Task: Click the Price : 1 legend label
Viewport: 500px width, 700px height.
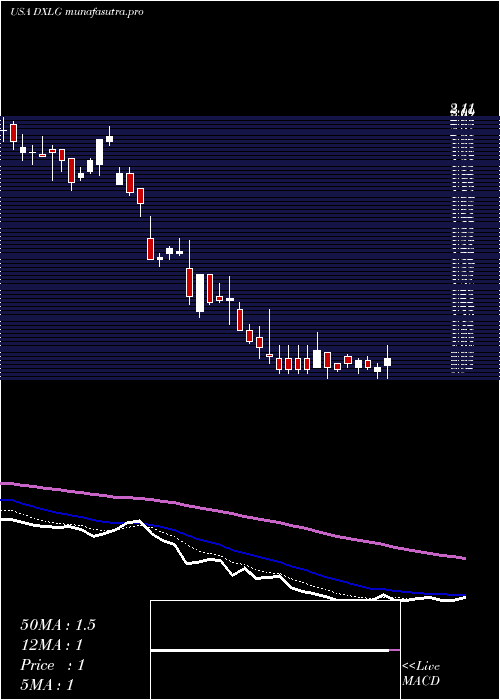Action: pyautogui.click(x=52, y=665)
